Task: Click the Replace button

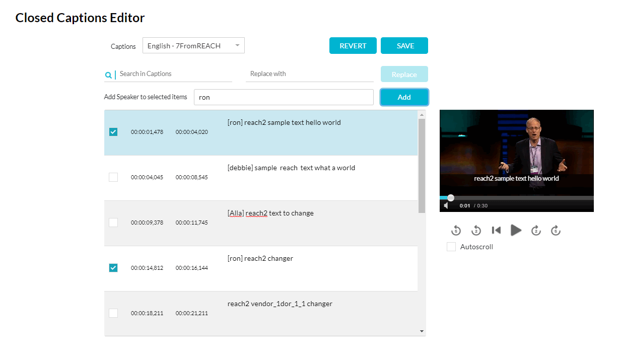Action: click(x=404, y=74)
